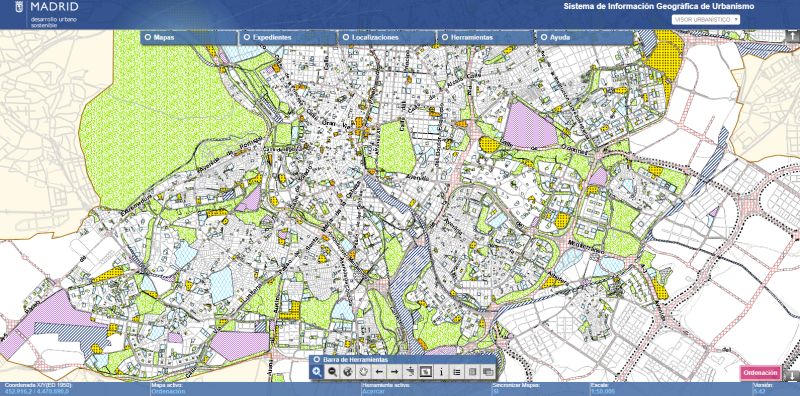Activate the hand pan tool
Viewport: 800px width, 396px height.
coord(364,372)
